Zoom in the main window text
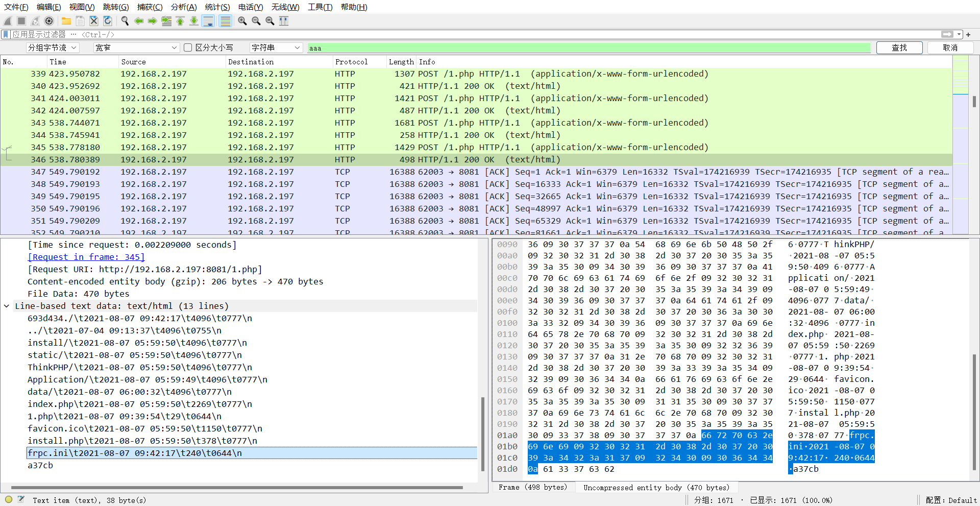 click(242, 21)
